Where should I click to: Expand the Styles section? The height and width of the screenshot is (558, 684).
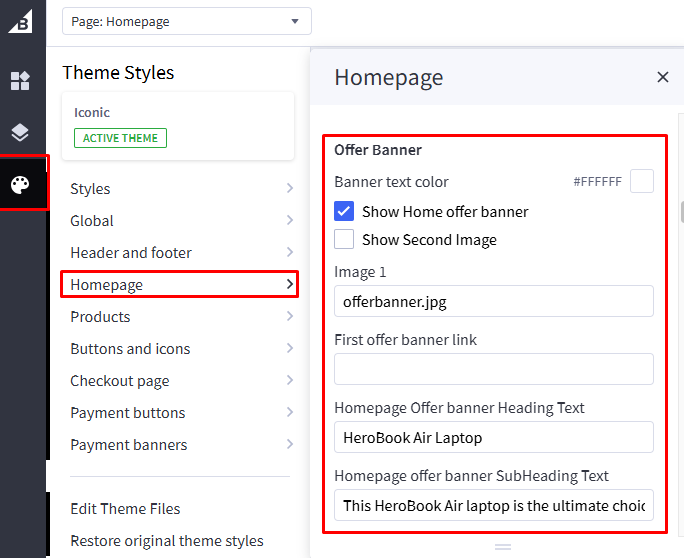point(181,189)
